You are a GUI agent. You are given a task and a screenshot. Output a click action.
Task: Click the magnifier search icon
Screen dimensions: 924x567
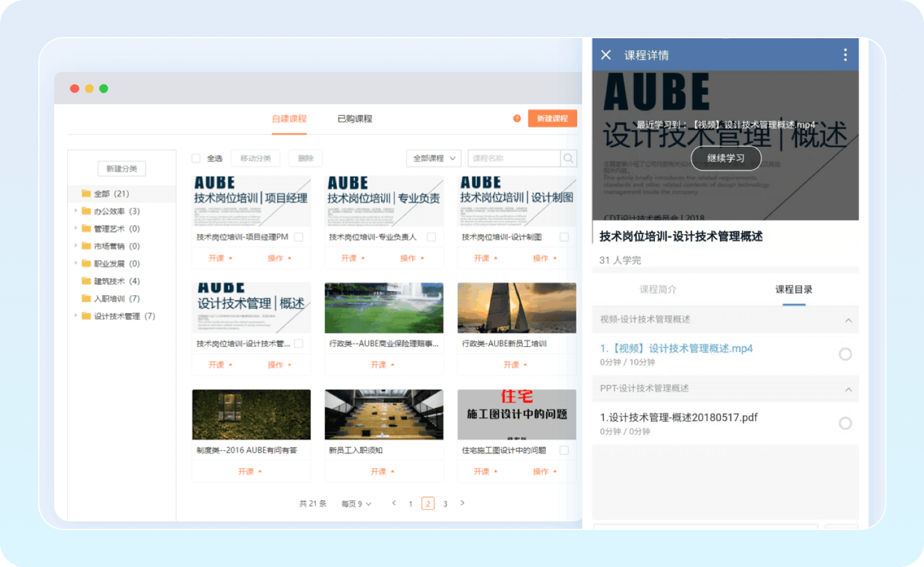569,158
